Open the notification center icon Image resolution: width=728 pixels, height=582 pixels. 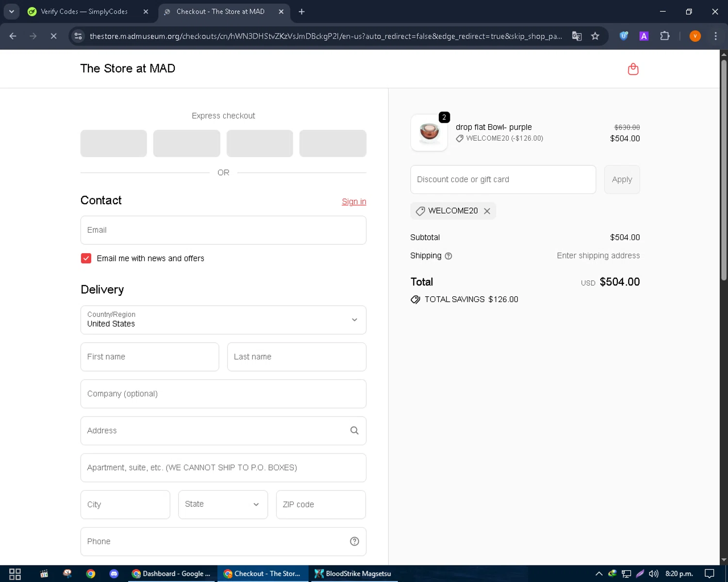click(710, 574)
